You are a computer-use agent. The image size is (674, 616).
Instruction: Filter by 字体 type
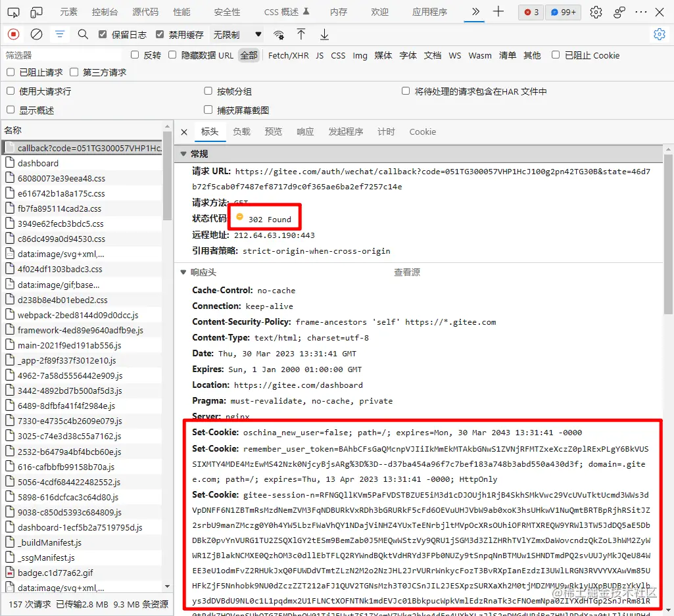click(x=408, y=55)
